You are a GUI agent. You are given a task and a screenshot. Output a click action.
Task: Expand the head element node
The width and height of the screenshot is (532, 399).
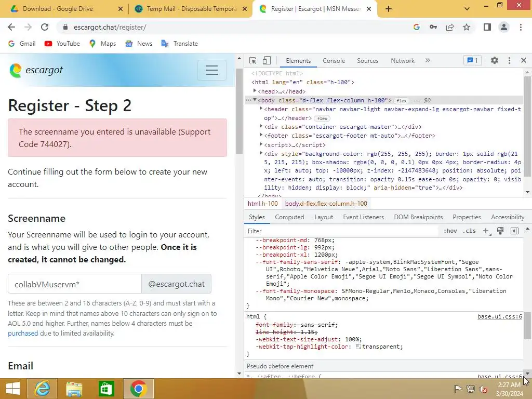point(255,91)
